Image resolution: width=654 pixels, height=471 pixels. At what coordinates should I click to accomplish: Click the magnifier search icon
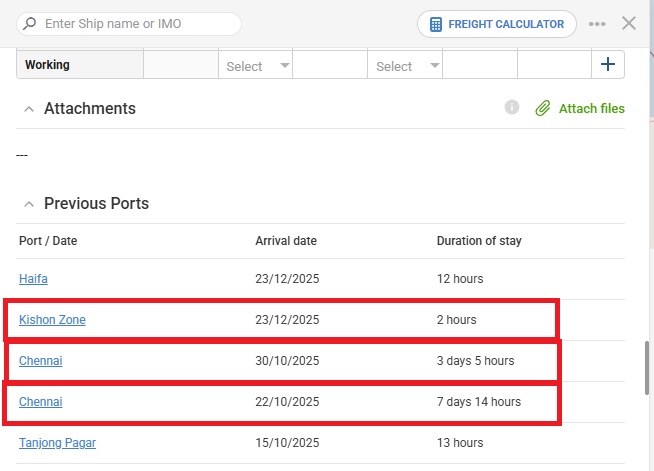(30, 23)
